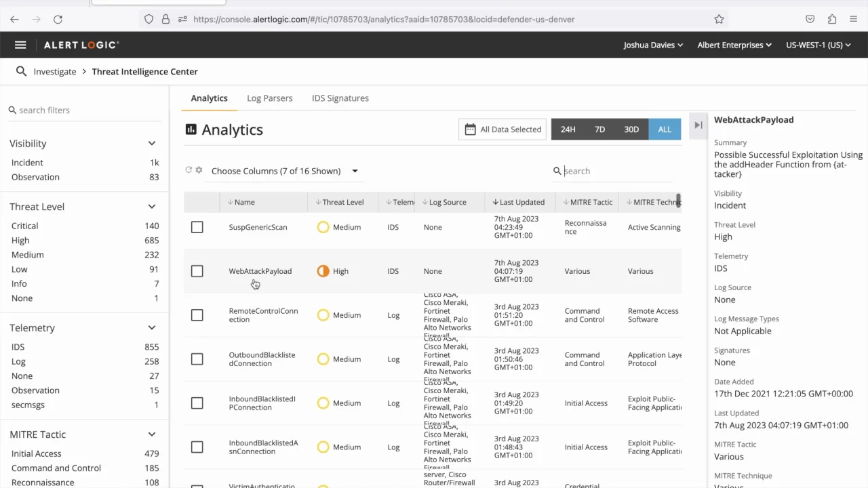Image resolution: width=868 pixels, height=488 pixels.
Task: Tick the RemoteControlConnection row checkbox
Action: [x=197, y=315]
